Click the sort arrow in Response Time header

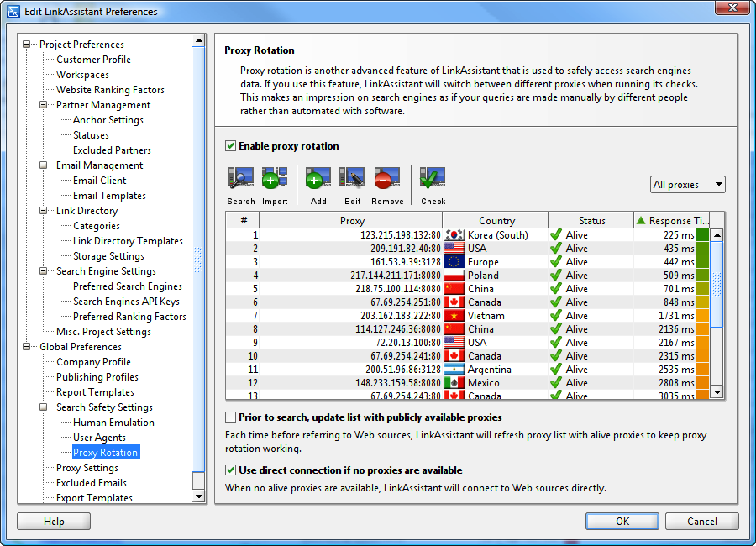click(x=641, y=220)
